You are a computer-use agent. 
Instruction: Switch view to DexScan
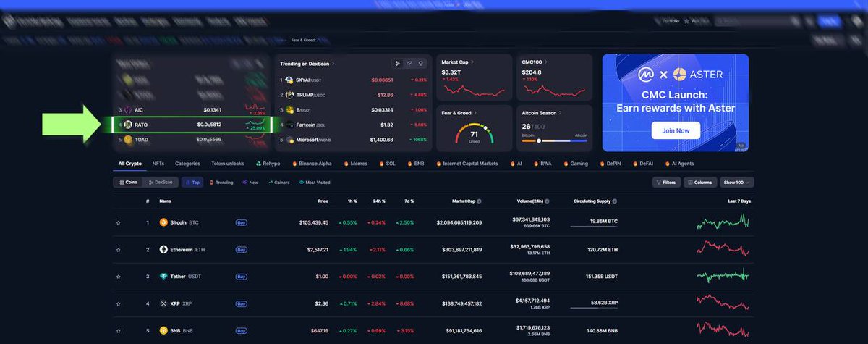tap(161, 183)
